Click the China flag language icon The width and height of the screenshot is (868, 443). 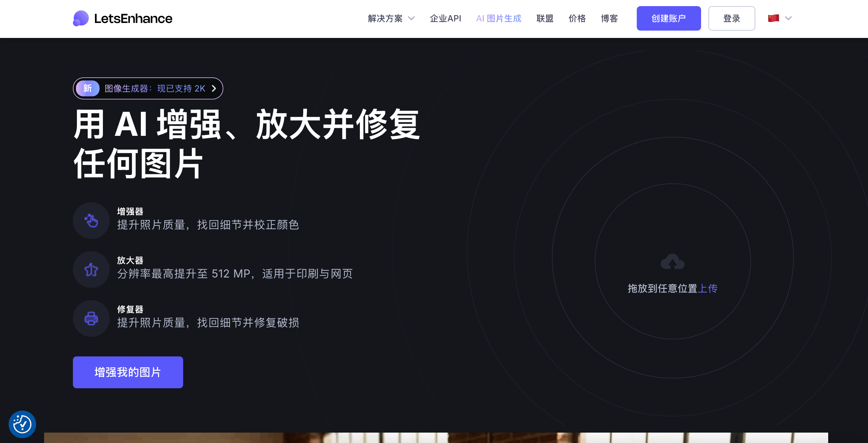[x=773, y=18]
